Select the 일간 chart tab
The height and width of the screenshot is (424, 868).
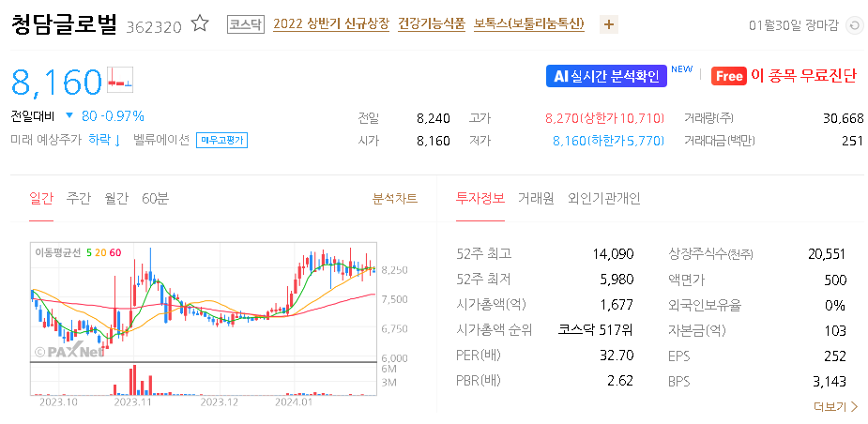point(41,199)
